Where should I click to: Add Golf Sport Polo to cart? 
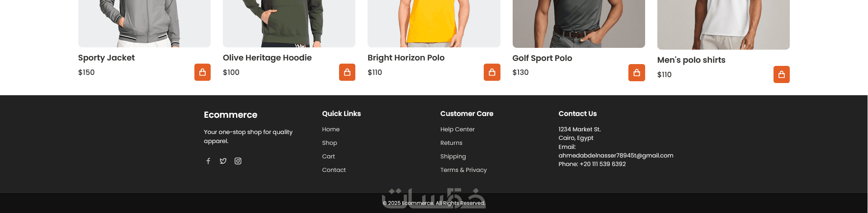coord(637,73)
